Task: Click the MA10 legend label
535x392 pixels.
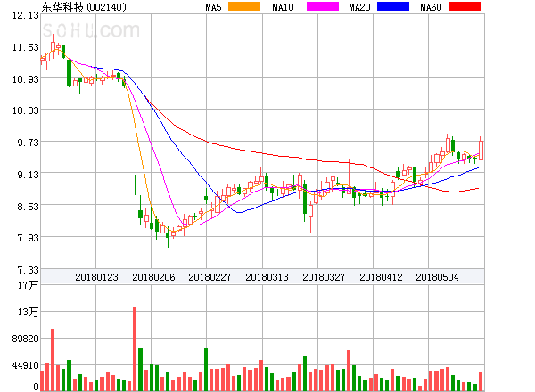Action: (283, 7)
